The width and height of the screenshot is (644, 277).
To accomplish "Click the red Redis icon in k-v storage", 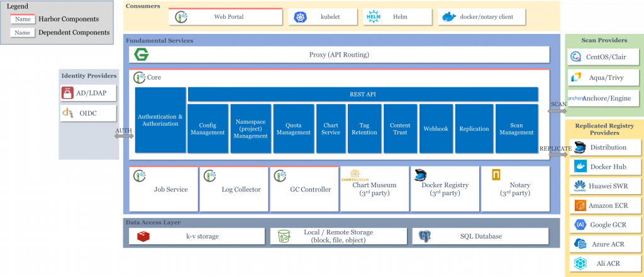I will (143, 236).
